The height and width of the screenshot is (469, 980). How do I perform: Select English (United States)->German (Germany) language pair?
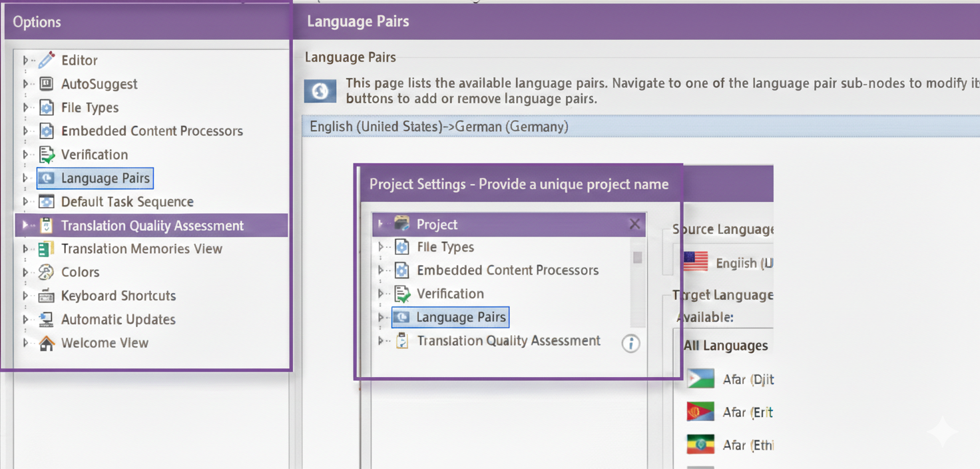pyautogui.click(x=439, y=127)
